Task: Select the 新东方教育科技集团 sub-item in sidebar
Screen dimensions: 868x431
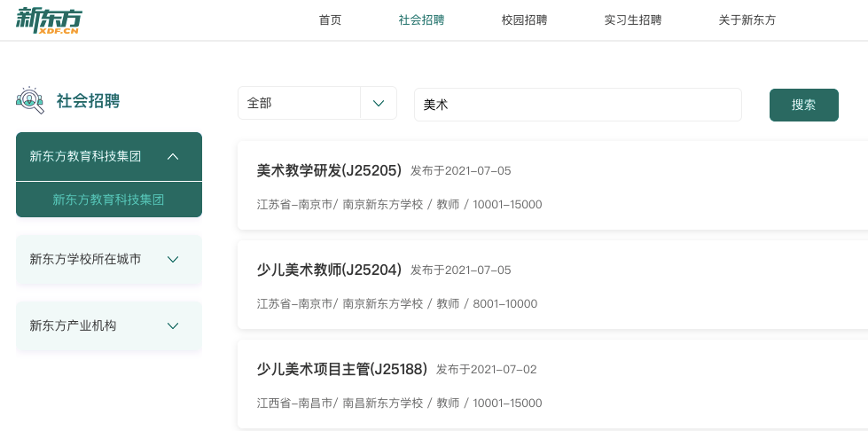Action: [108, 200]
